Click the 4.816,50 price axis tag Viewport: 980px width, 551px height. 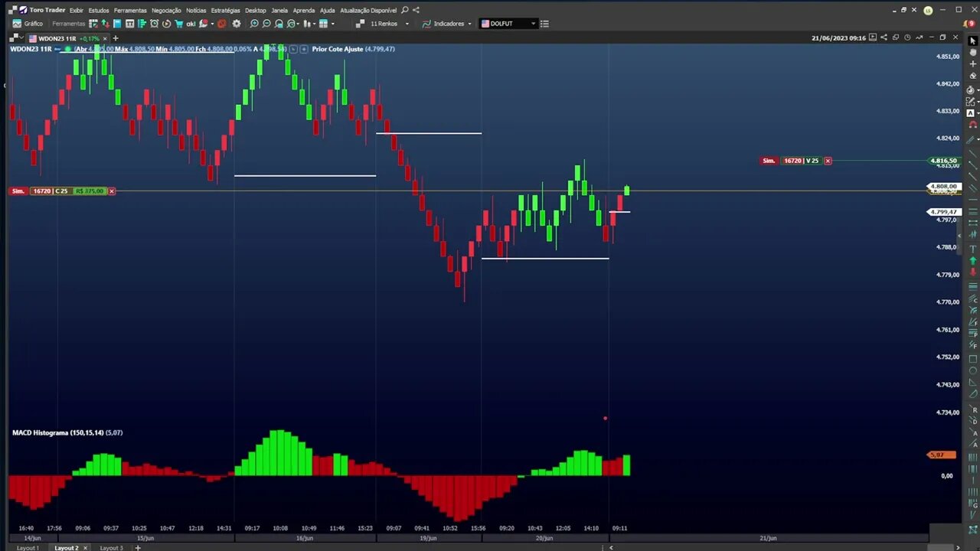(943, 161)
